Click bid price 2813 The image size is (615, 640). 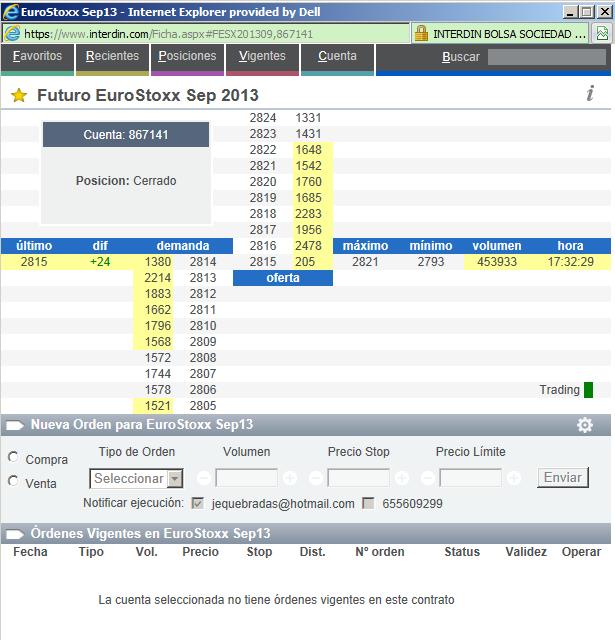click(203, 278)
